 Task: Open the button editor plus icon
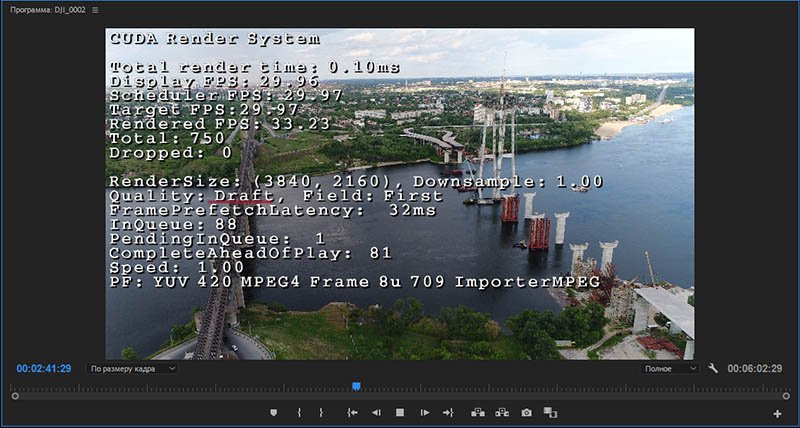pyautogui.click(x=777, y=414)
